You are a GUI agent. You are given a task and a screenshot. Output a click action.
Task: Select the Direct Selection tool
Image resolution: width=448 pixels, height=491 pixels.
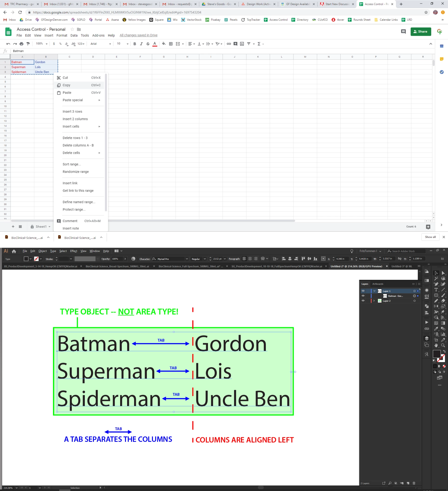[443, 273]
